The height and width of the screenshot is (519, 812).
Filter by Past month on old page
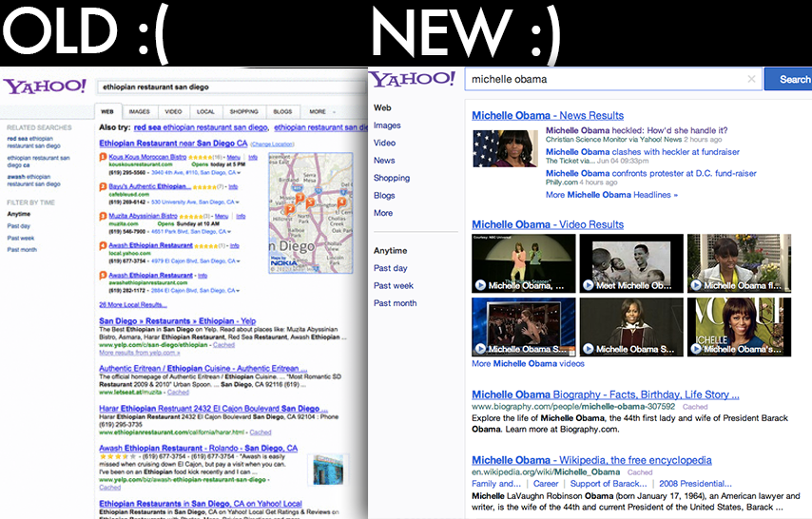click(22, 250)
